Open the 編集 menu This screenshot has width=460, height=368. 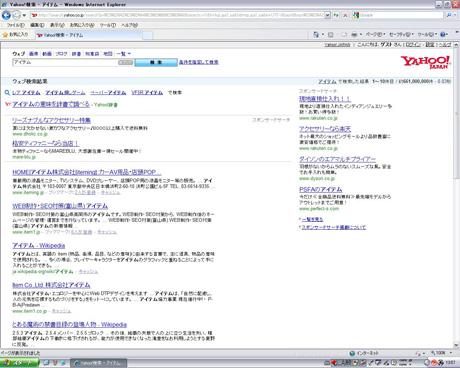pyautogui.click(x=37, y=25)
